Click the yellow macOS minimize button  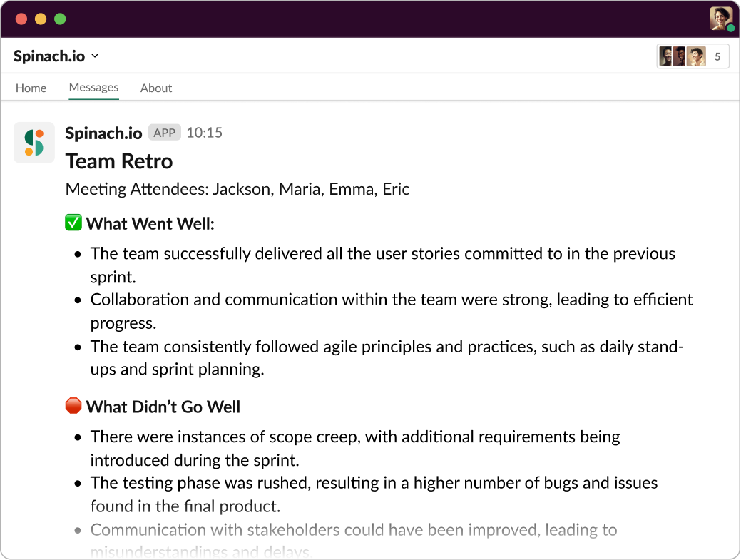(41, 19)
